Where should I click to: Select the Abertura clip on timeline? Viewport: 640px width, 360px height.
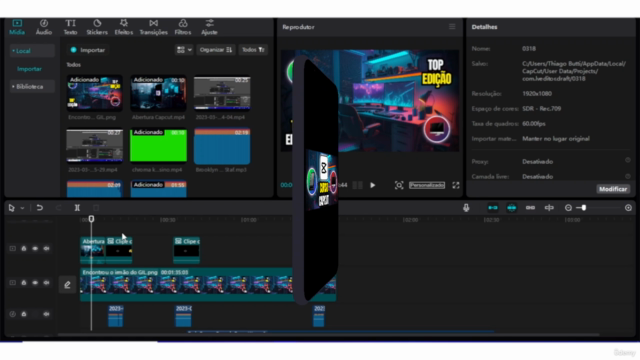click(93, 250)
